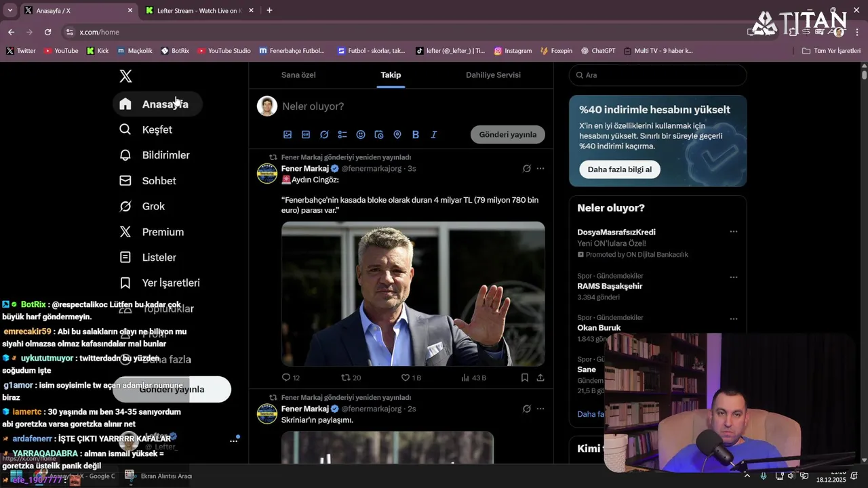868x488 pixels.
Task: Open Yer İşaretleri bookmarks
Action: (160, 283)
